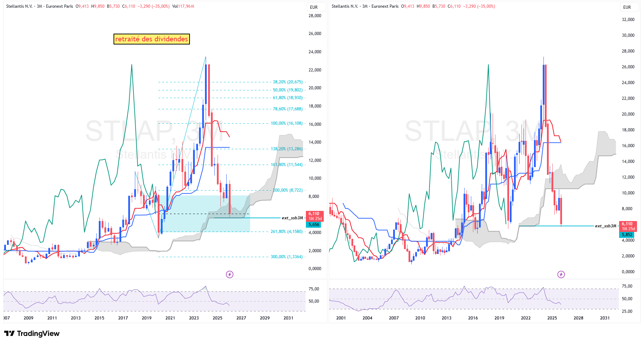Click 2004 on the time axis
This screenshot has height=344, width=644.
(367, 318)
